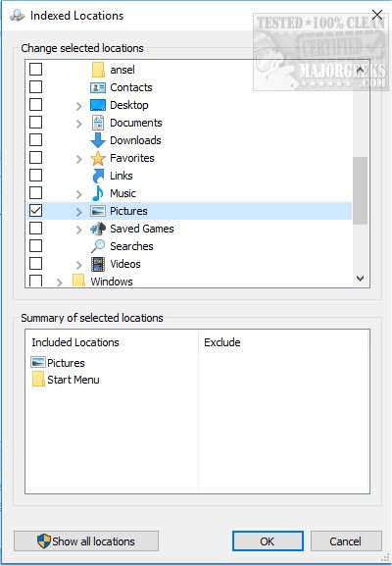Expand the Saved Games tree node
Screen dimensions: 392x566
pyautogui.click(x=79, y=230)
